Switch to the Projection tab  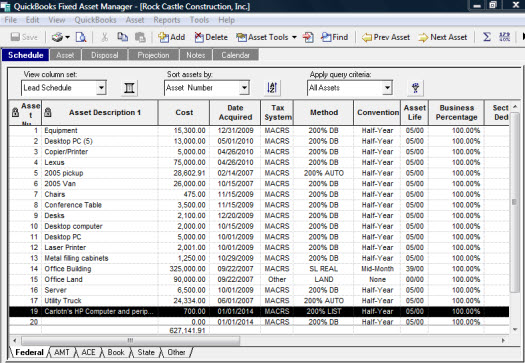[x=153, y=55]
